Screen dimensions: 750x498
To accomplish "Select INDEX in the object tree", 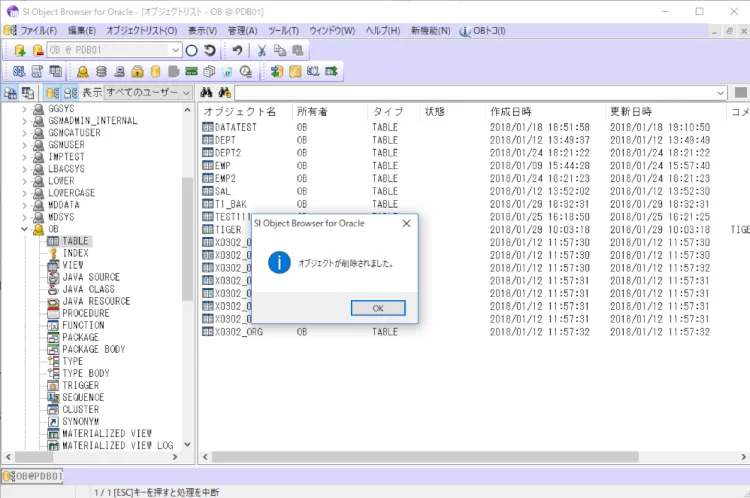I will coord(75,253).
